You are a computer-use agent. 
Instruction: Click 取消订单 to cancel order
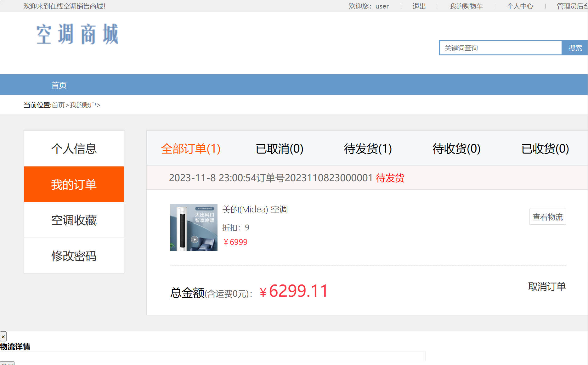(547, 287)
